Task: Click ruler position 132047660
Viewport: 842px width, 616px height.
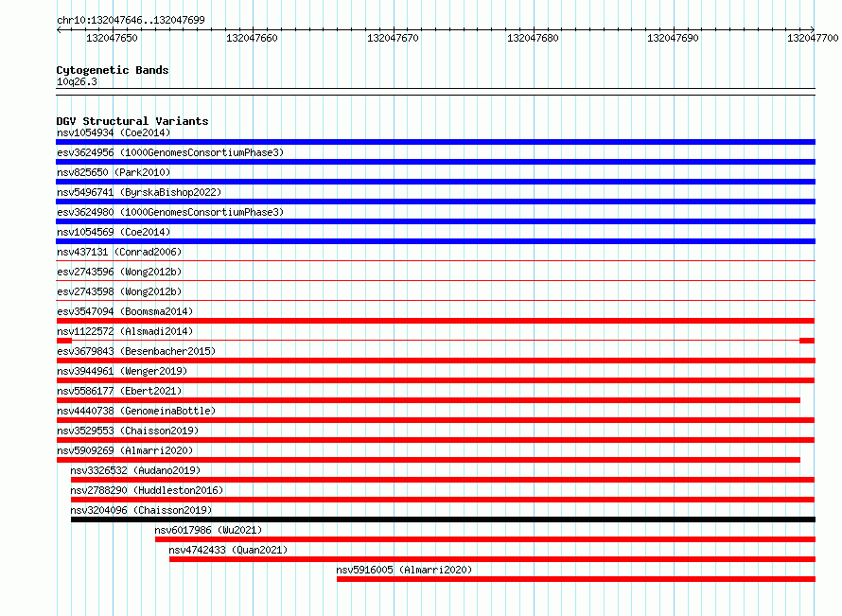Action: coord(252,38)
